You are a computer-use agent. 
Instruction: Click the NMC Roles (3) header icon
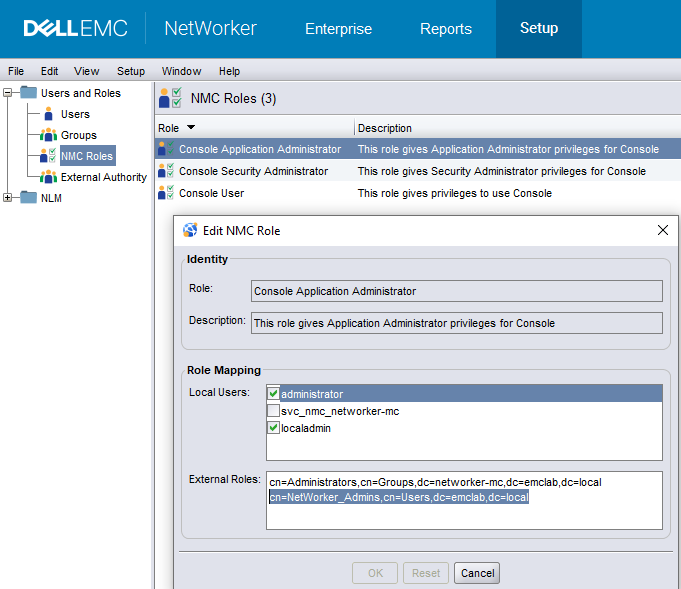(x=170, y=98)
